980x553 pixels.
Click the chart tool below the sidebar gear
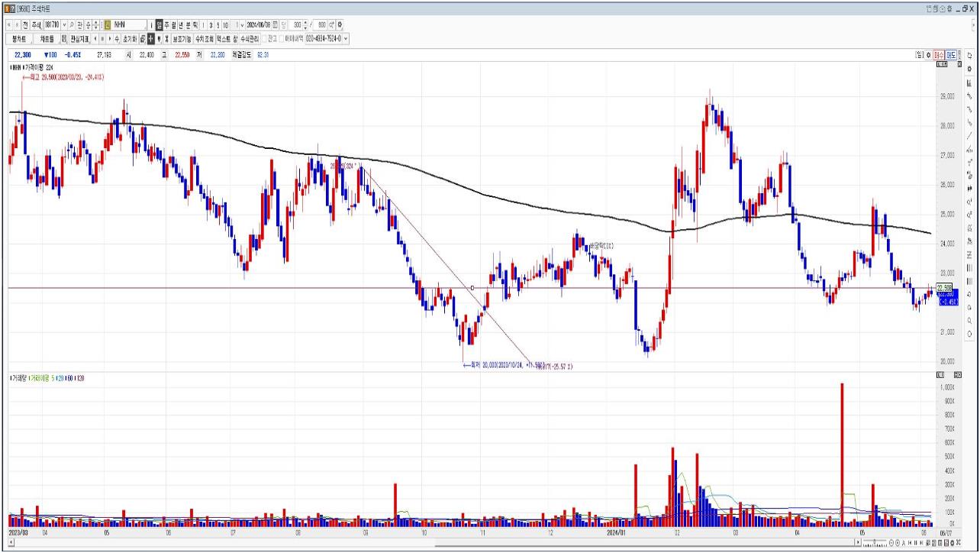(969, 82)
